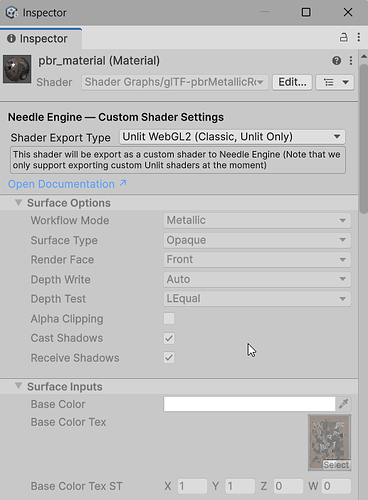This screenshot has width=368, height=500.
Task: Click the Shader Export Type label
Action: click(60, 137)
